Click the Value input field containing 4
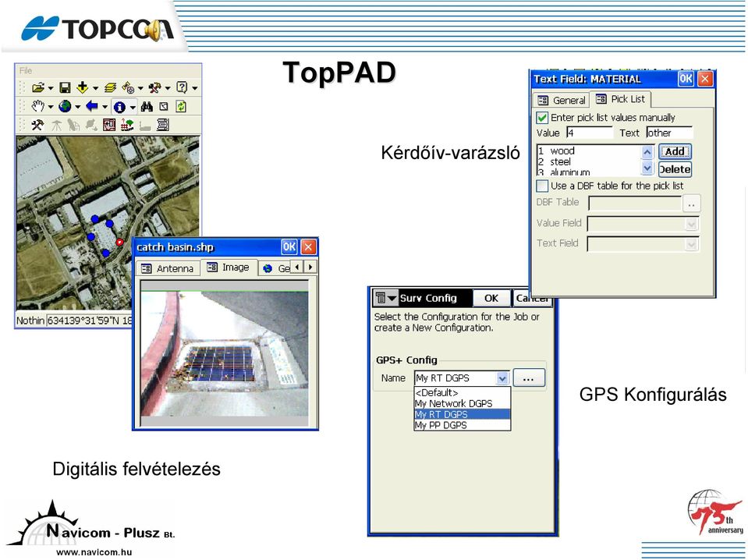Screen dimensions: 748x560 coord(589,133)
